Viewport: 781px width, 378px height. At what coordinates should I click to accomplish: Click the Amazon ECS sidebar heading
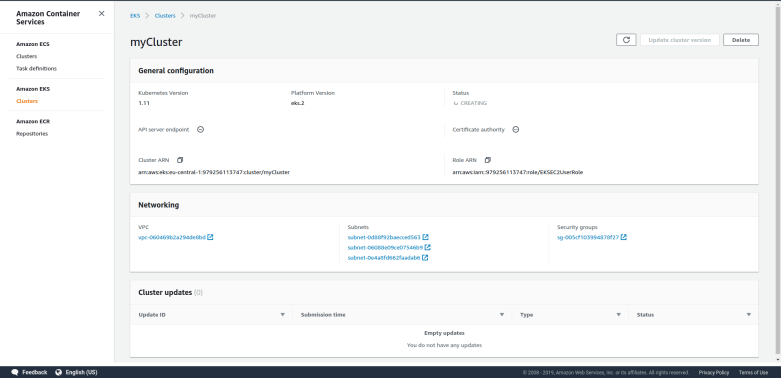(32, 44)
